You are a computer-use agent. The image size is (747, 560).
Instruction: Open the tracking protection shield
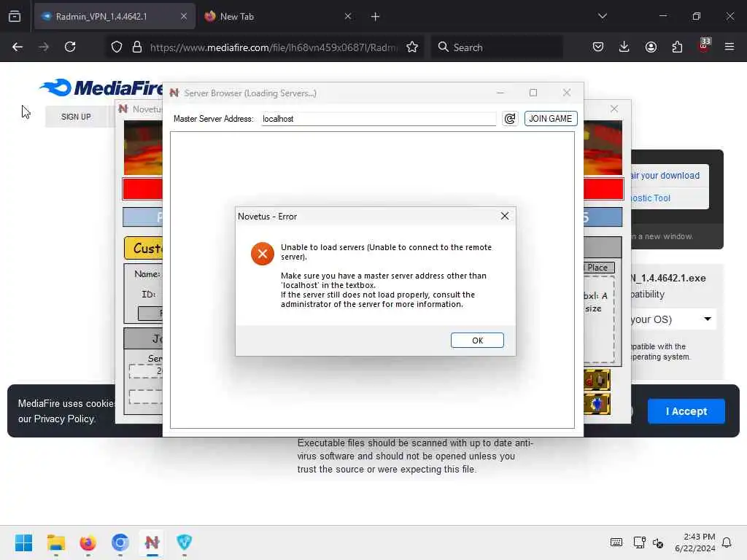click(117, 47)
